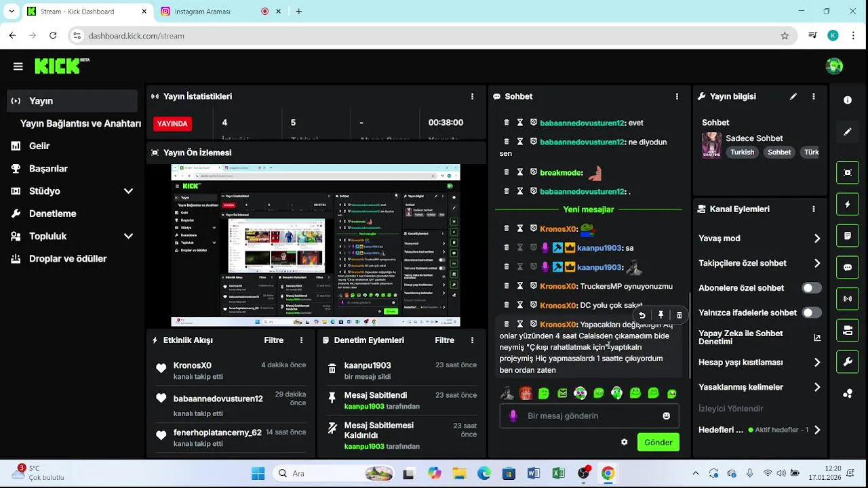The image size is (868, 488).
Task: Open Excel from the Windows taskbar
Action: pos(558,473)
